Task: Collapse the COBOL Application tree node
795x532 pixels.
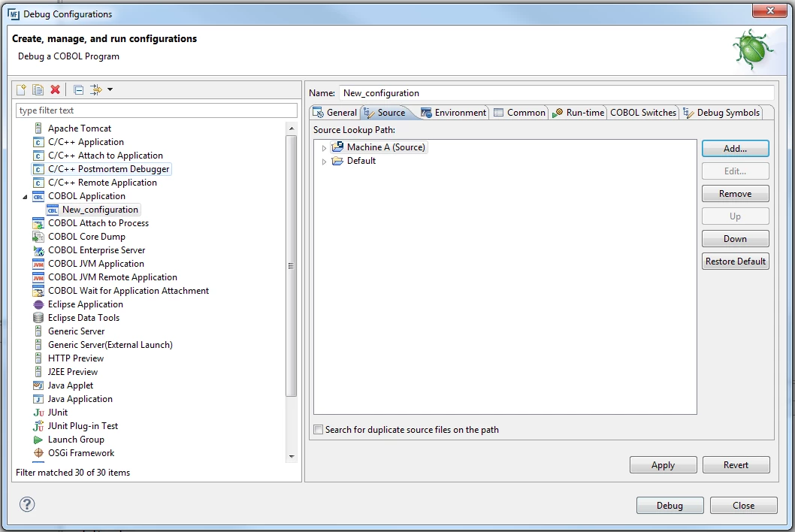Action: (25, 197)
